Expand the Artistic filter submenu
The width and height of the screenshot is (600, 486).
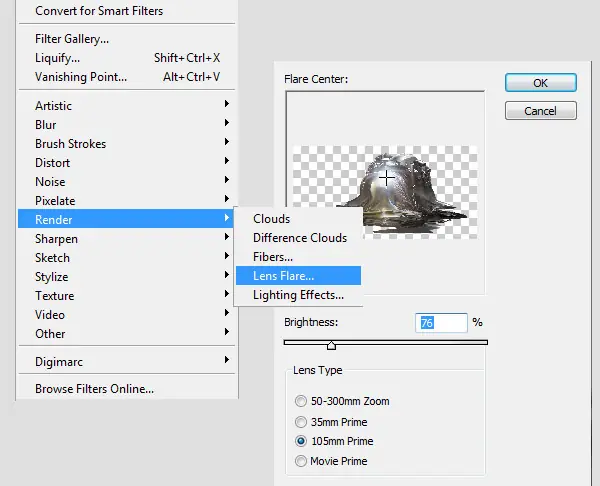126,106
